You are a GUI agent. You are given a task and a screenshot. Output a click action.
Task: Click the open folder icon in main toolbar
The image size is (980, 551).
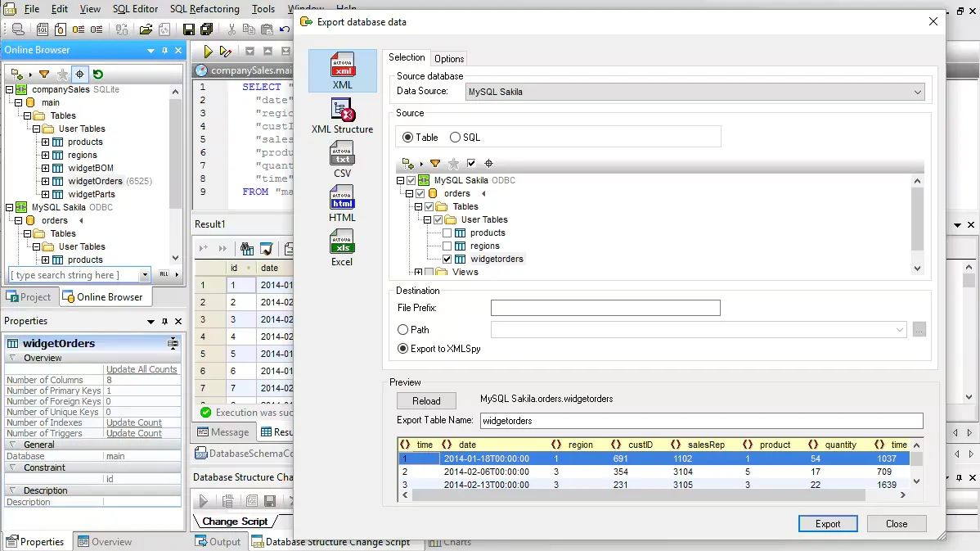(x=146, y=29)
